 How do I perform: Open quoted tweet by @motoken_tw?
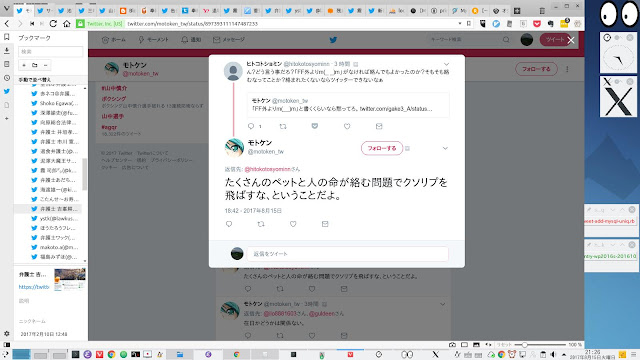[x=348, y=104]
